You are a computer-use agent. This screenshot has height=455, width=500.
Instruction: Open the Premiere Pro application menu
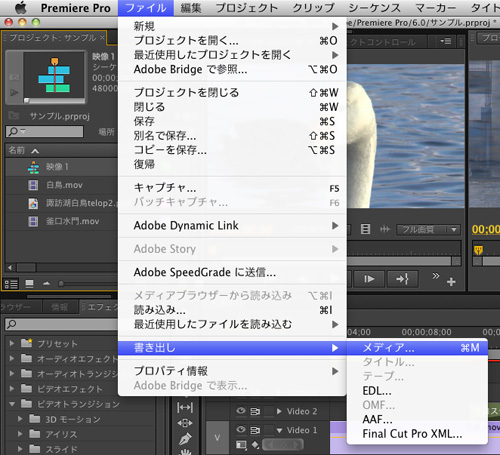(x=75, y=8)
